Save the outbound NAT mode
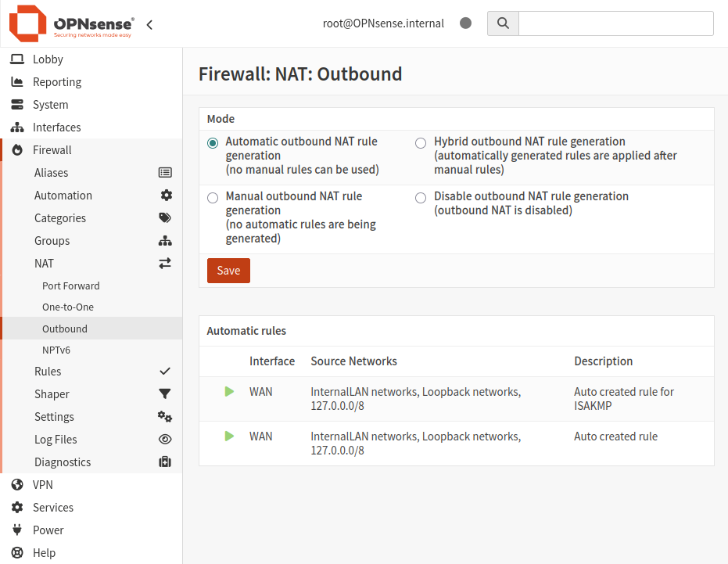The image size is (728, 564). pyautogui.click(x=228, y=271)
